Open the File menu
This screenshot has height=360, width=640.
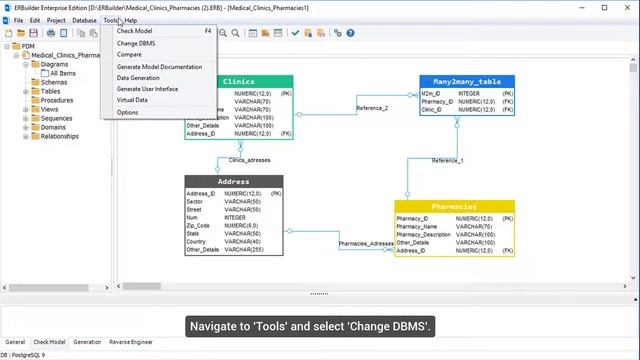18,20
